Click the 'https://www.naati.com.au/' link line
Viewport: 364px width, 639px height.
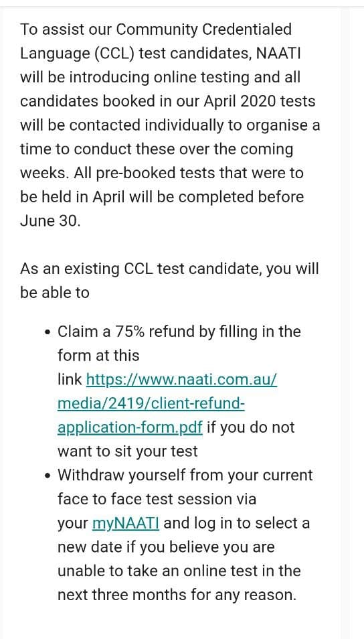(x=182, y=380)
